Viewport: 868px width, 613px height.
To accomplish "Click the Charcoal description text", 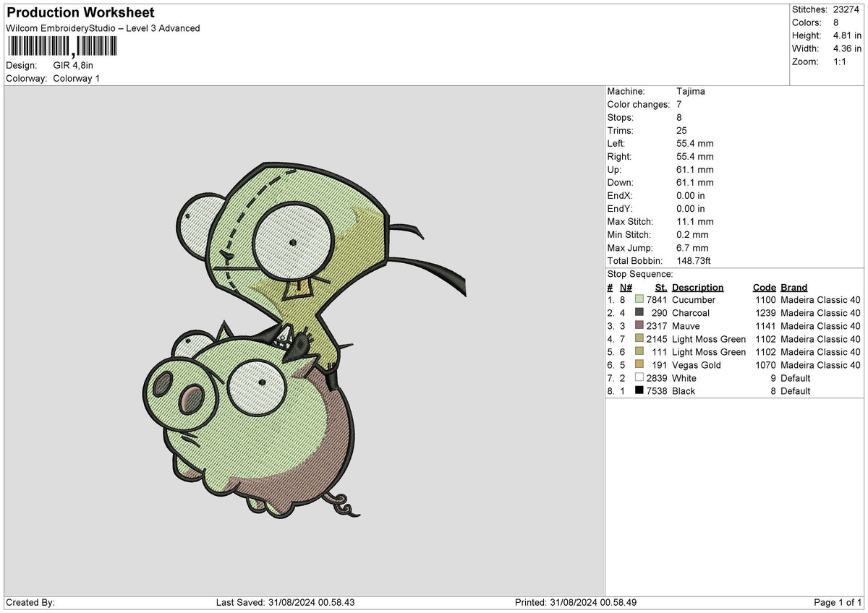I will pos(691,312).
